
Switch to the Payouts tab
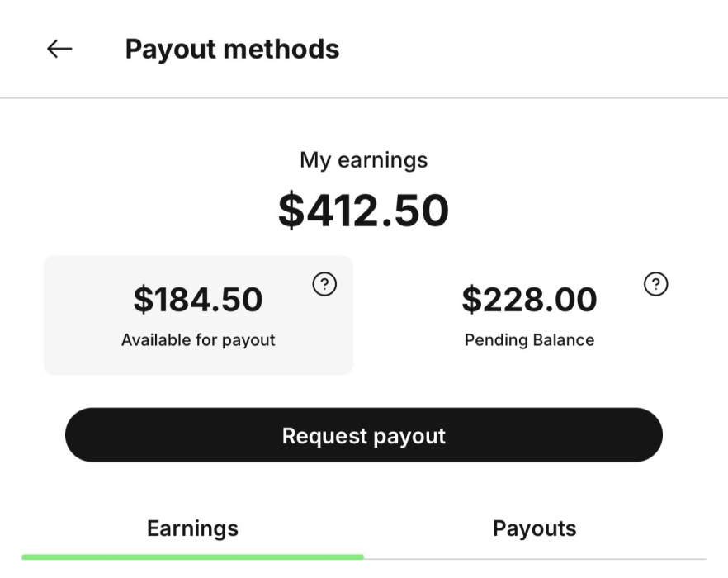click(534, 528)
